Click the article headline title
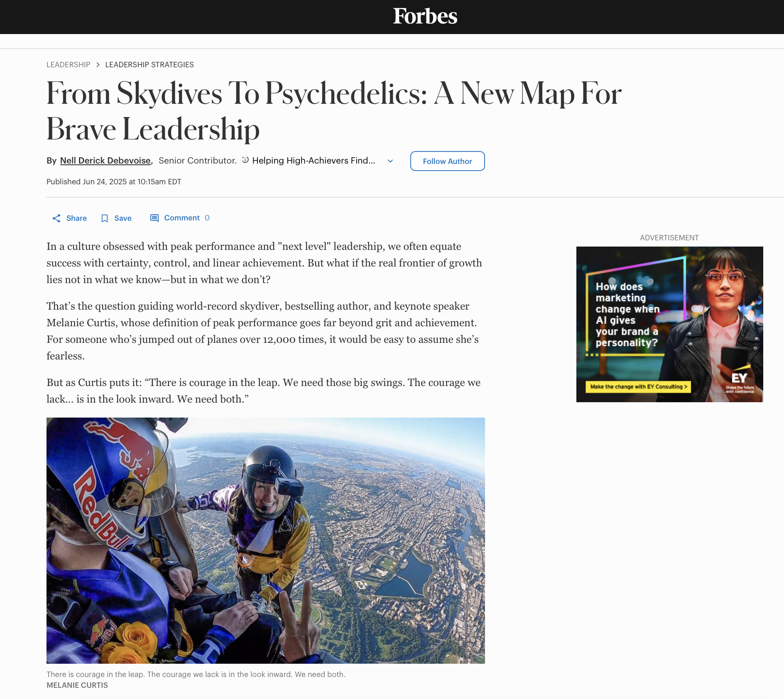Viewport: 784px width, 699px height. point(334,111)
